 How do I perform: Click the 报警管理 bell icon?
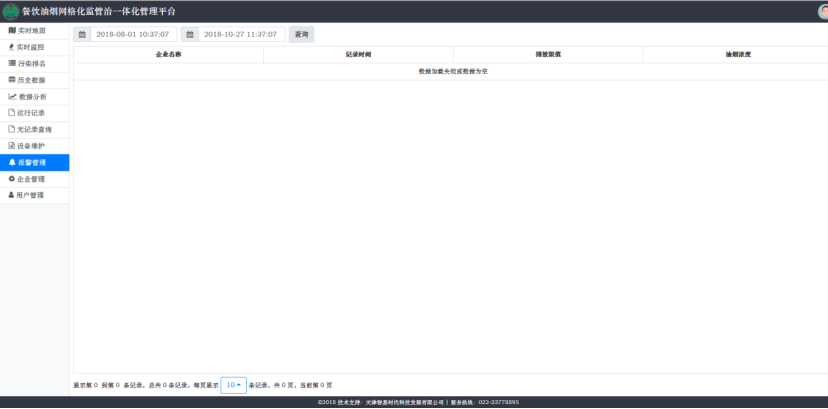click(x=12, y=162)
